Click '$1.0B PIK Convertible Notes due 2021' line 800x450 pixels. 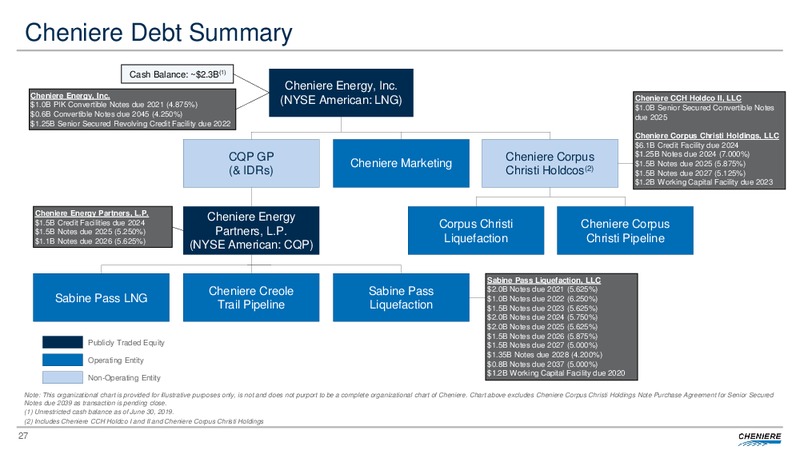[114, 105]
